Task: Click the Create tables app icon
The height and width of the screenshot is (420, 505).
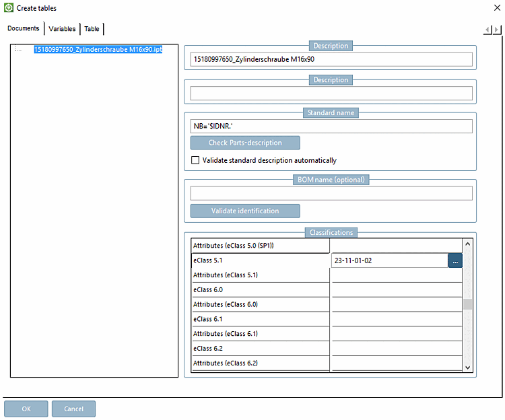Action: pyautogui.click(x=9, y=7)
